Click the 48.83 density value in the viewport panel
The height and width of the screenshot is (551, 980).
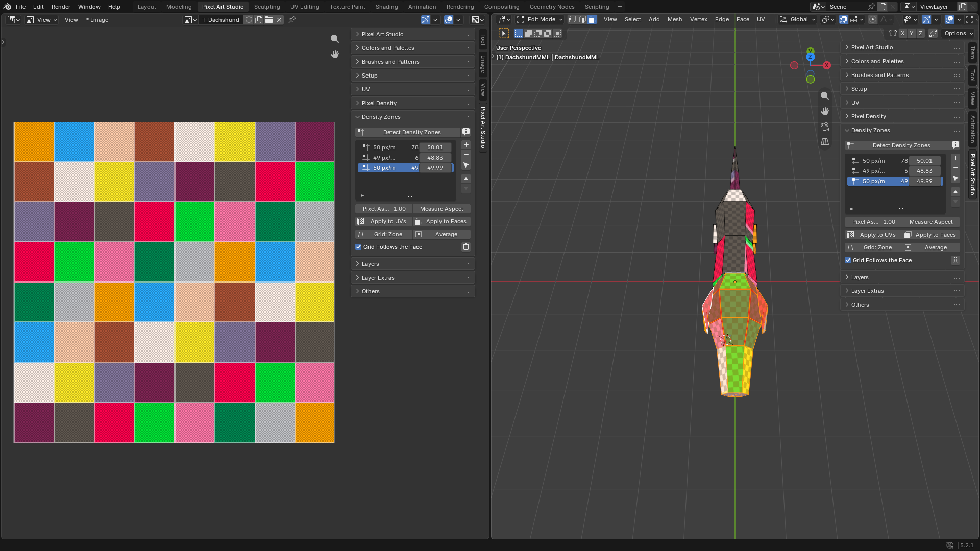point(924,171)
